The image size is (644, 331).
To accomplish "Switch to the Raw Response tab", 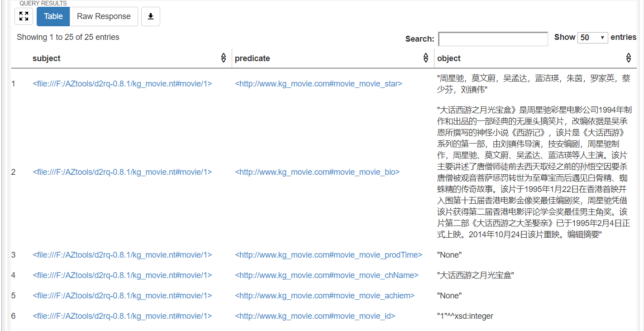I will coord(104,16).
